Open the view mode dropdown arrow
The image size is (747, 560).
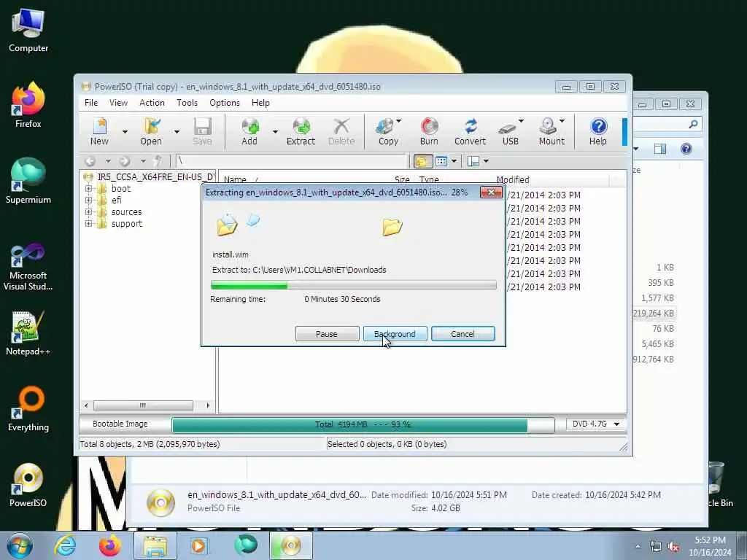[454, 161]
